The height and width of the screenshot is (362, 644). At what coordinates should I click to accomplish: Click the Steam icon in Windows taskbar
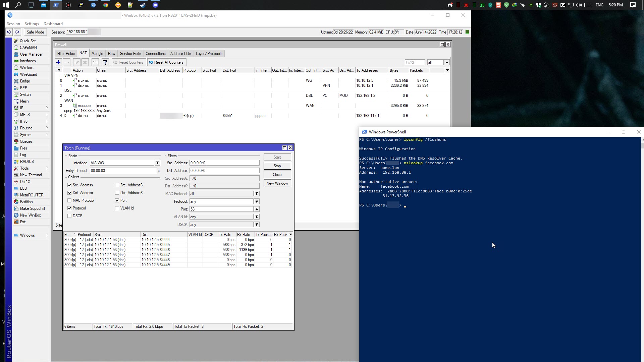click(x=143, y=5)
